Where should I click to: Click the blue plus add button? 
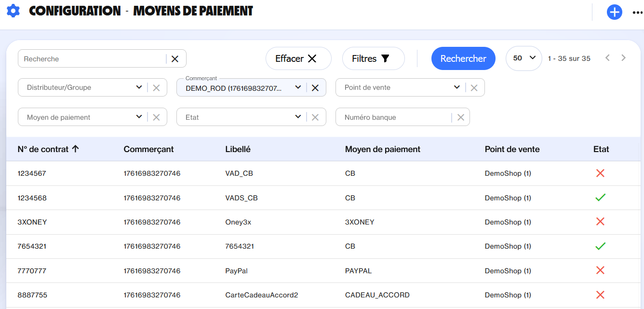pyautogui.click(x=614, y=12)
